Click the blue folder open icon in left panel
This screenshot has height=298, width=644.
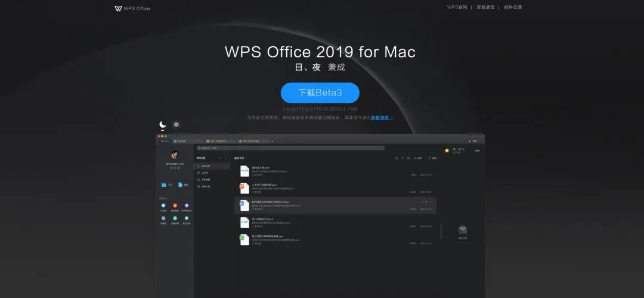coord(164,185)
